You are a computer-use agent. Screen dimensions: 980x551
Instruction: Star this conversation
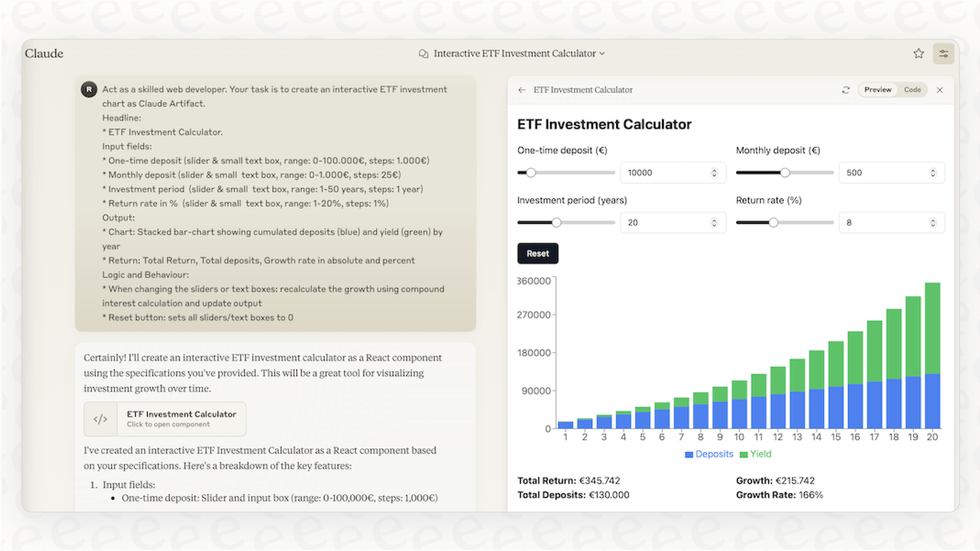pyautogui.click(x=918, y=53)
